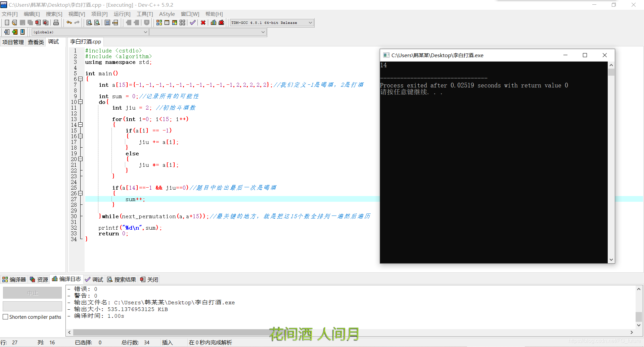Click the Insert snippet icon on second toolbar row
Viewport: 644px width, 347px height.
7,32
